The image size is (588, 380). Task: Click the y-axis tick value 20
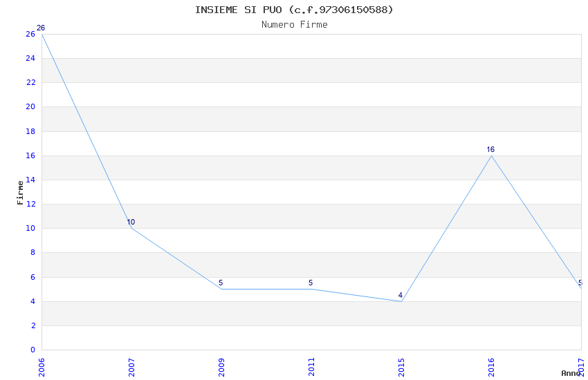click(x=30, y=107)
